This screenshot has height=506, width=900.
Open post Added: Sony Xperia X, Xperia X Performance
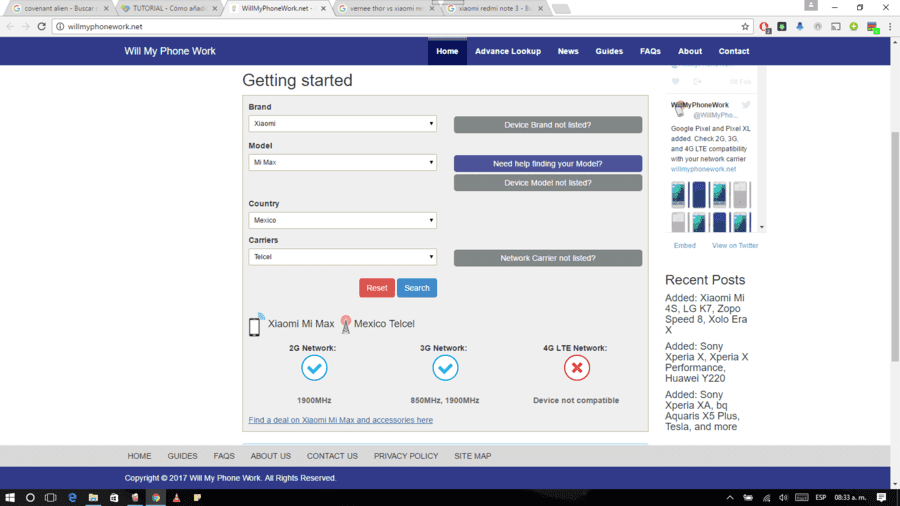[707, 362]
